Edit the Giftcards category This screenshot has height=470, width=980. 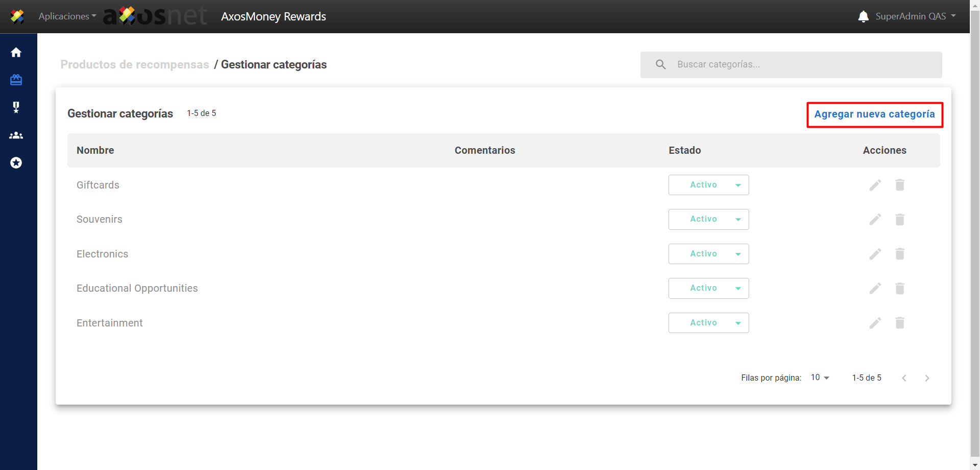(x=875, y=185)
